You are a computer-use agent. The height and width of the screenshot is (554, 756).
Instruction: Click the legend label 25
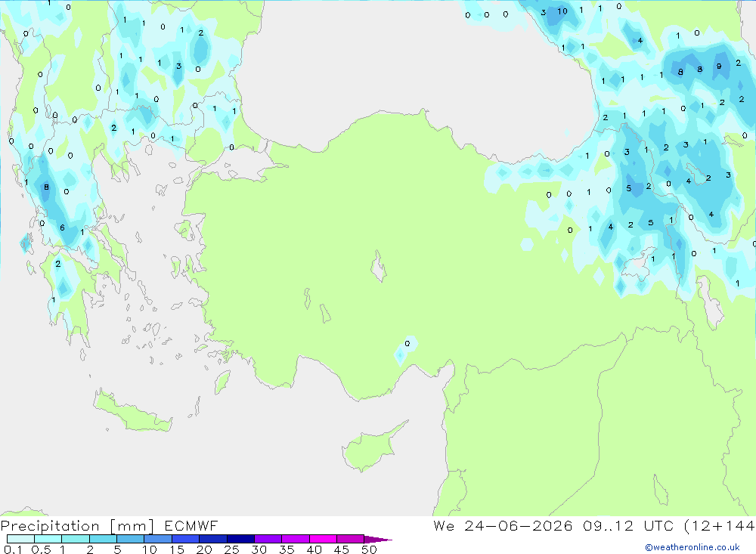tap(232, 549)
